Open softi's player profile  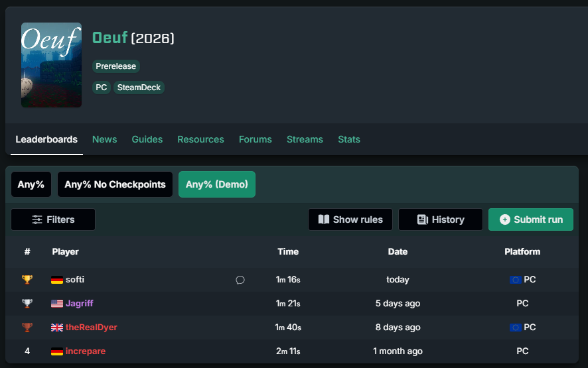coord(74,280)
